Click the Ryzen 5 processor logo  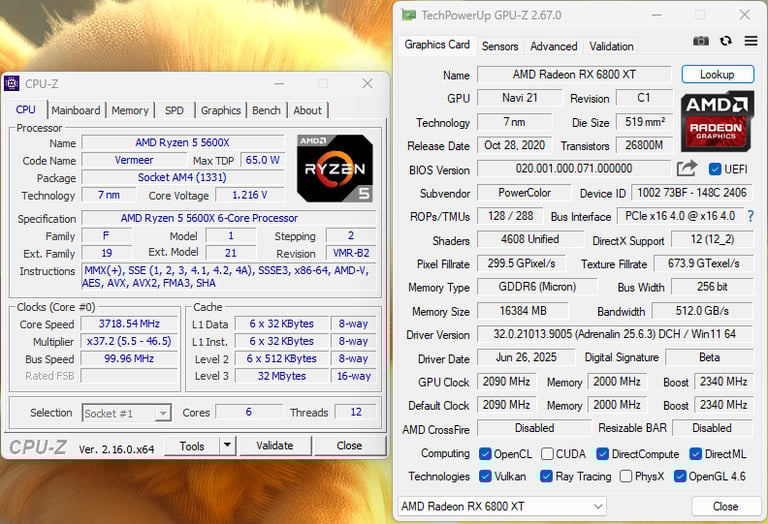335,168
